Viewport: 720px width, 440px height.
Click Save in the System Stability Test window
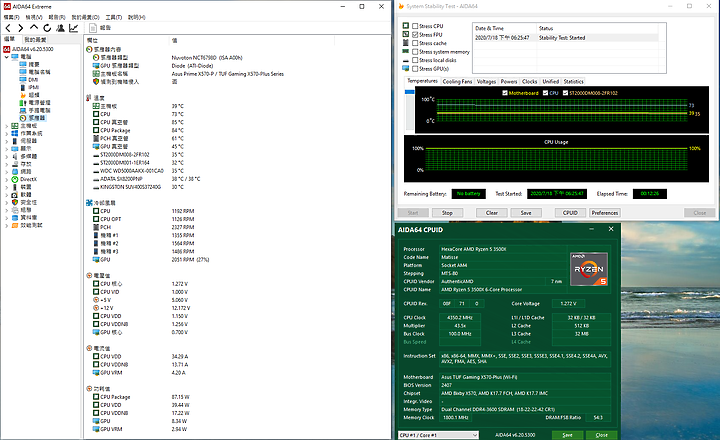click(x=526, y=213)
